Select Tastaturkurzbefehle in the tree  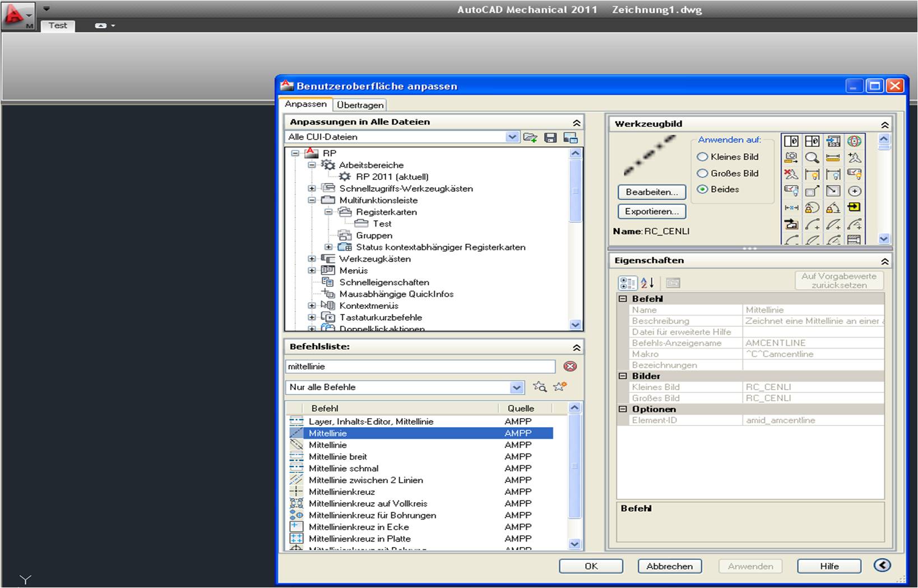(381, 318)
